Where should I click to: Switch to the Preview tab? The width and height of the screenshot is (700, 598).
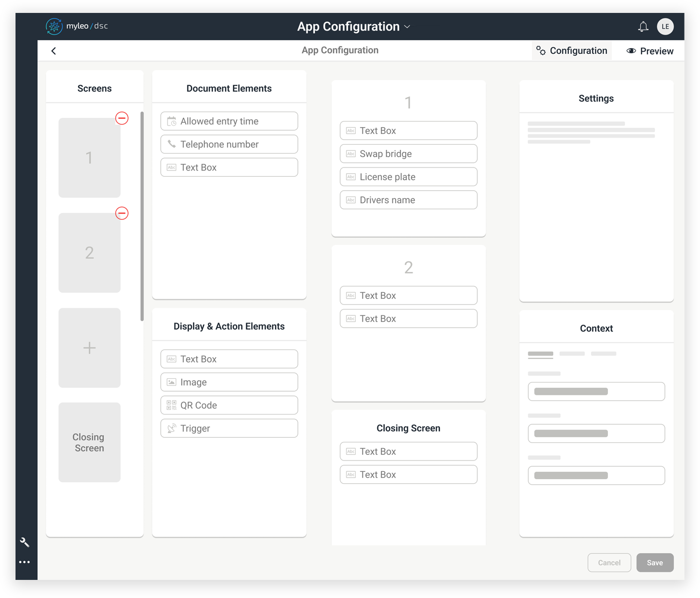click(650, 51)
